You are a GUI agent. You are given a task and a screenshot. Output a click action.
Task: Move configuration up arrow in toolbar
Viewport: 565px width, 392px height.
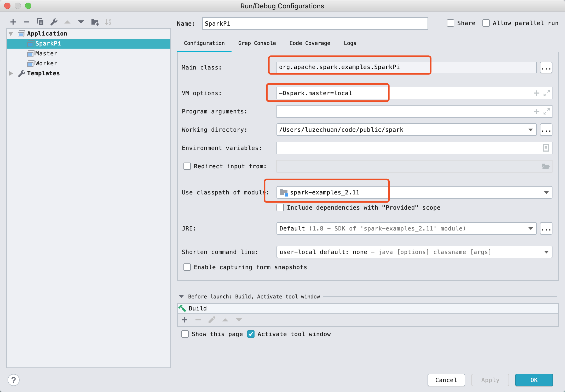(x=67, y=22)
